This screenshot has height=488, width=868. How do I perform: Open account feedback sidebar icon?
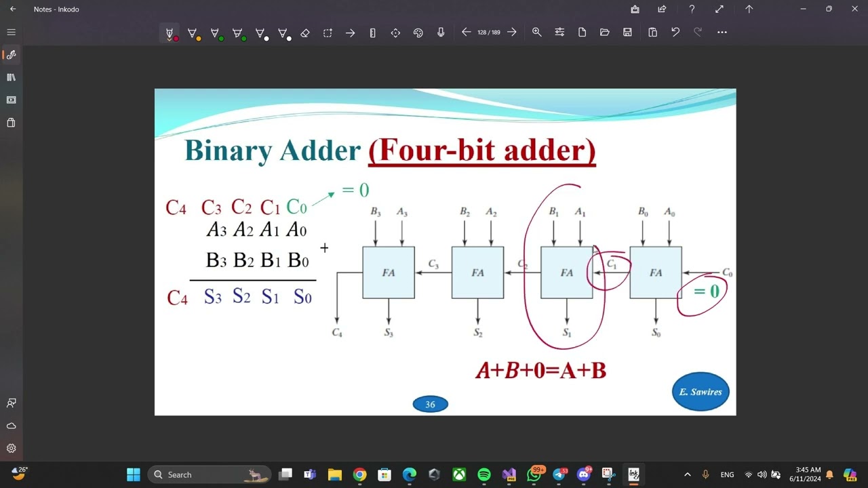(11, 403)
